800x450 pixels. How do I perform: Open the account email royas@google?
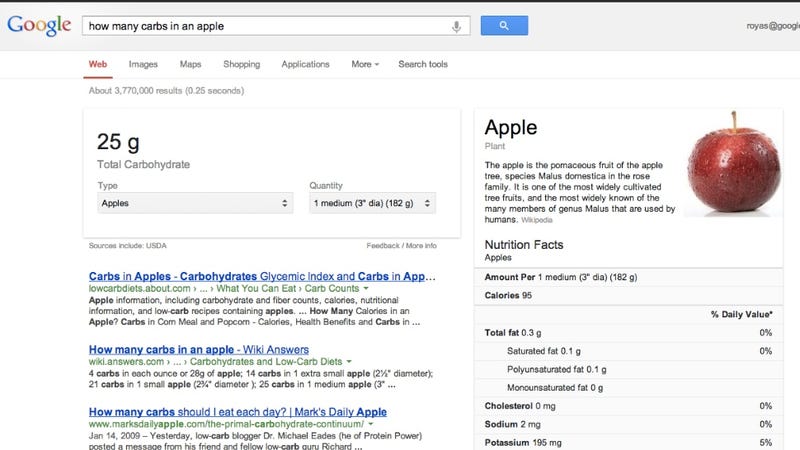pyautogui.click(x=773, y=26)
